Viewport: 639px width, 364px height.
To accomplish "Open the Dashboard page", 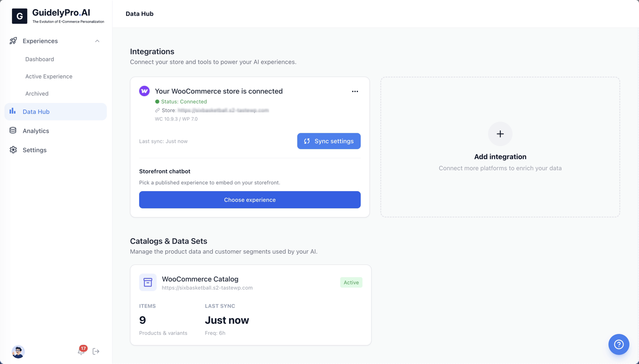I will 40,59.
